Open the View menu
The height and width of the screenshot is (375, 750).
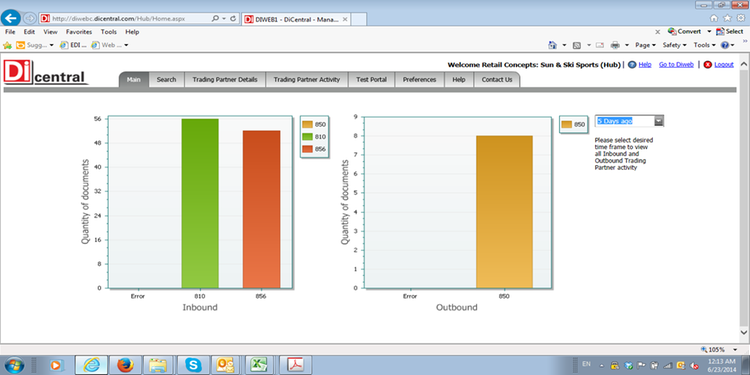(50, 32)
